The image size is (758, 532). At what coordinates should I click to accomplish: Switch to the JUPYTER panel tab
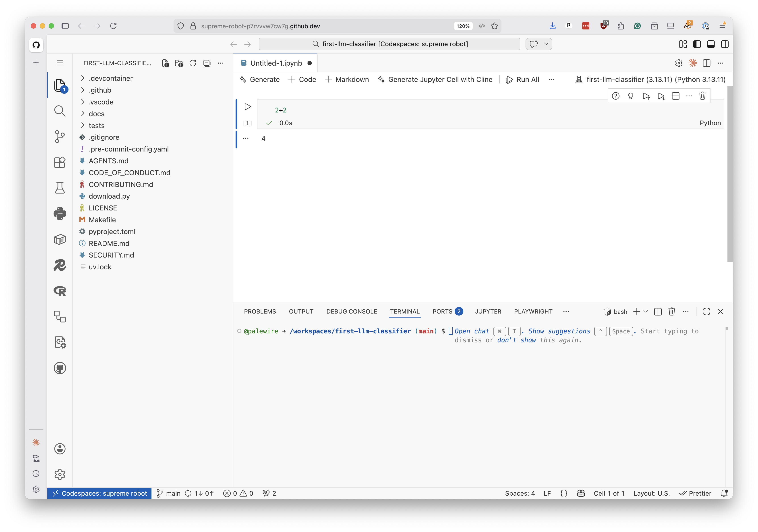[488, 311]
